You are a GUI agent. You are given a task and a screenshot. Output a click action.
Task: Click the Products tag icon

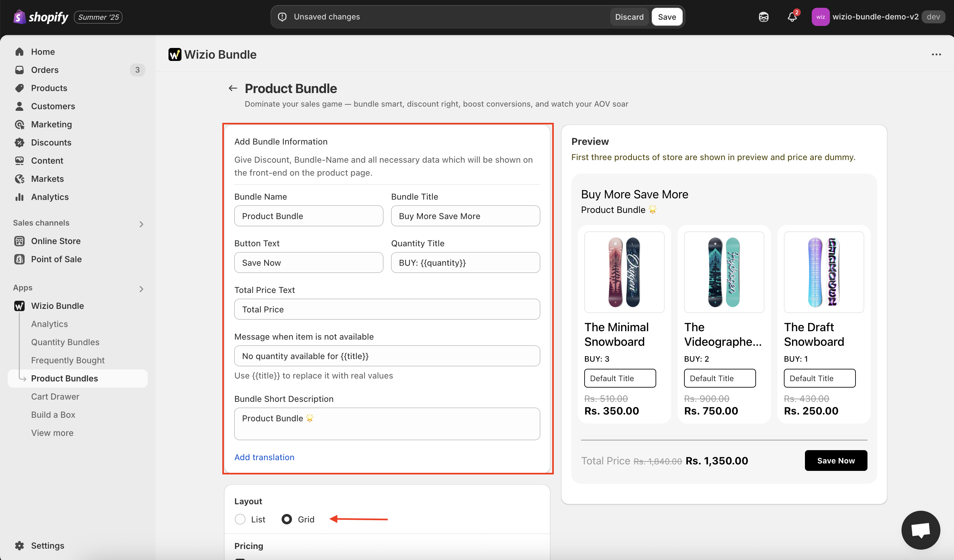(x=19, y=88)
